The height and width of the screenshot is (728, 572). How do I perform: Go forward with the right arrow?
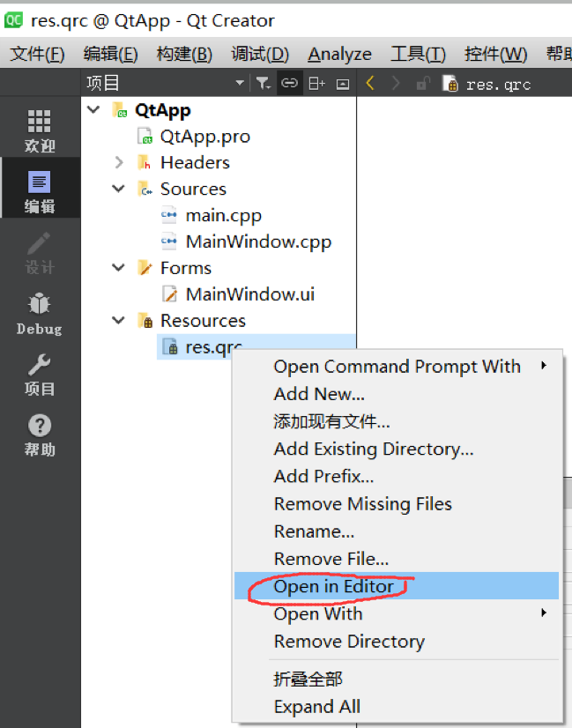click(396, 84)
